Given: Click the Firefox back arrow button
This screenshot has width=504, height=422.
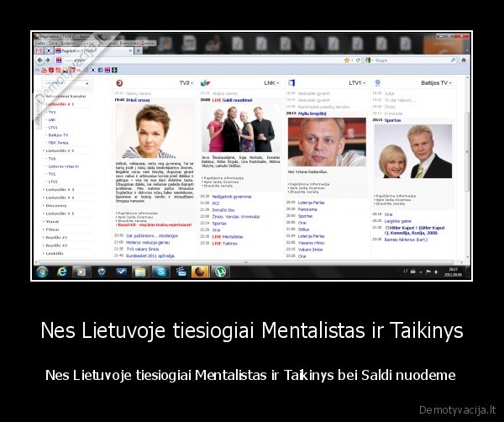Looking at the screenshot, I should (x=39, y=61).
